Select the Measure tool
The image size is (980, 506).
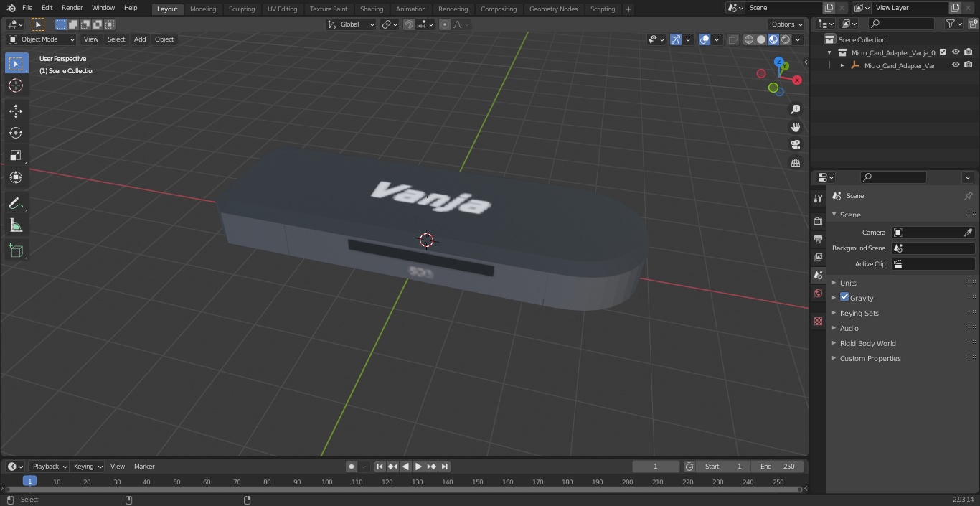(x=16, y=226)
